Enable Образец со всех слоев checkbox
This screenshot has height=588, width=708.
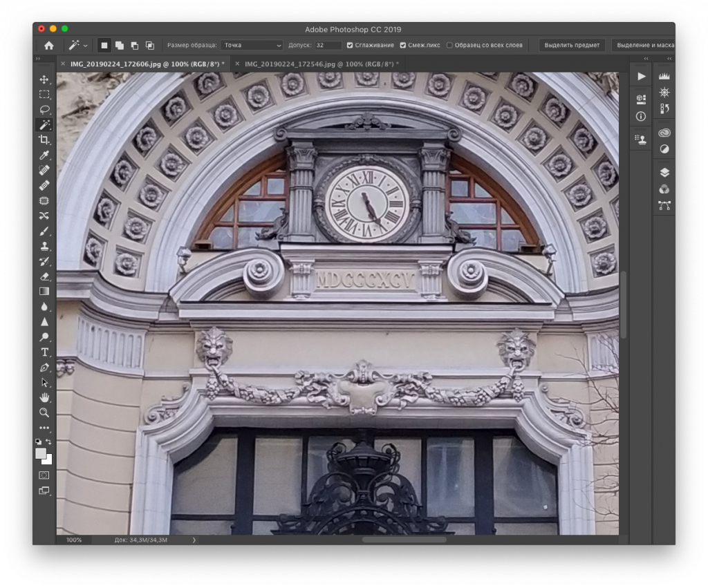pyautogui.click(x=449, y=46)
